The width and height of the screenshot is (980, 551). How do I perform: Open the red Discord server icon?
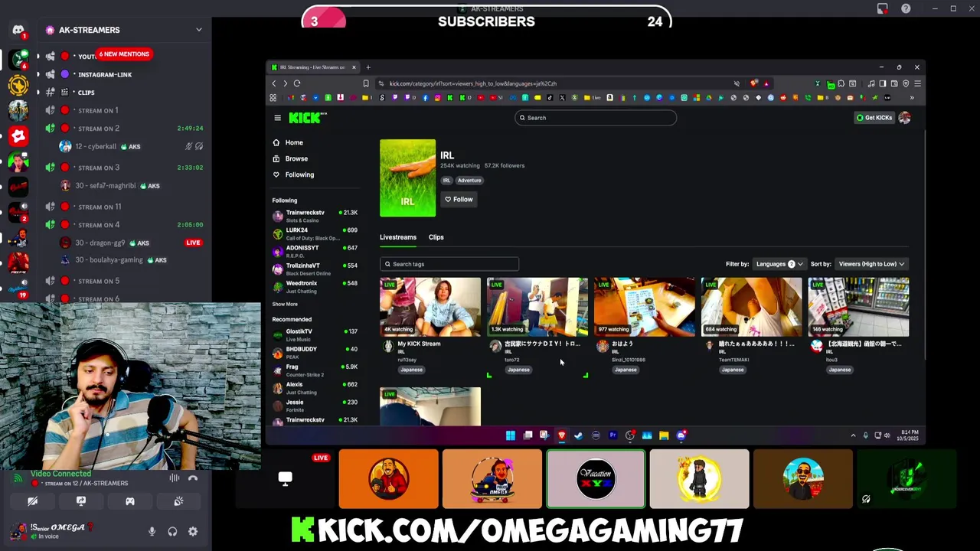point(18,136)
